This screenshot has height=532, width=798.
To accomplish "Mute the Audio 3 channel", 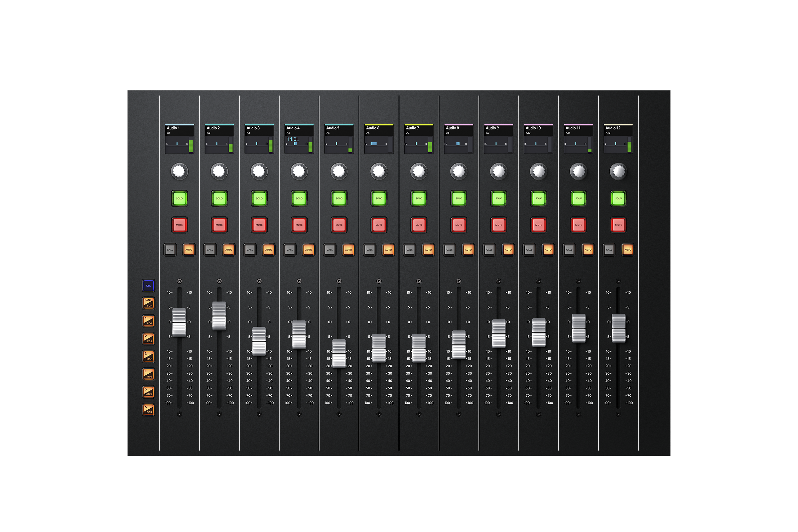I will [x=259, y=225].
